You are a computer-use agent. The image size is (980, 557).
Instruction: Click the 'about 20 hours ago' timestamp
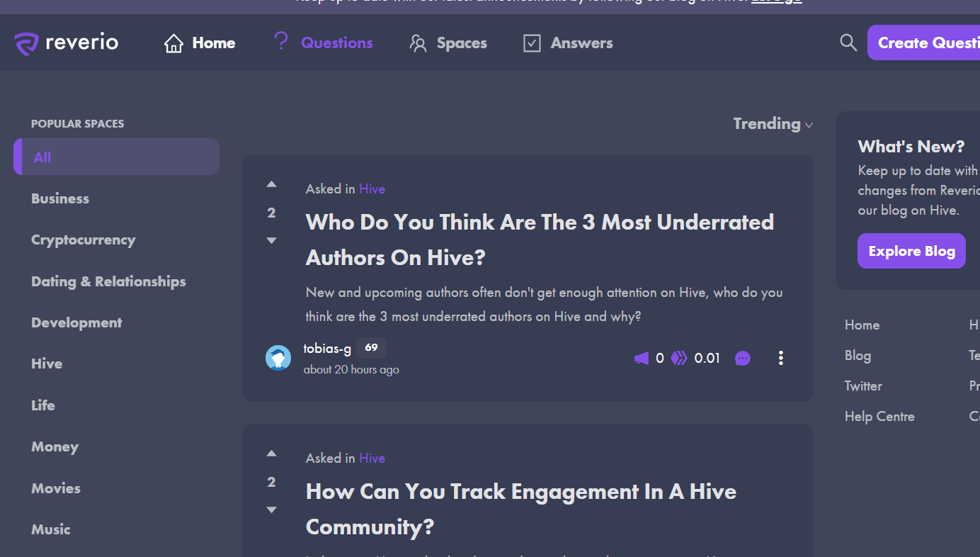coord(351,369)
